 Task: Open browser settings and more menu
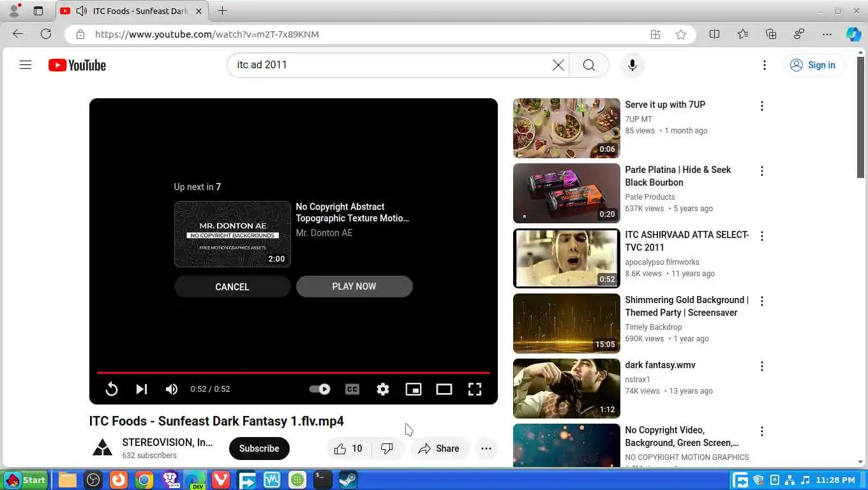pos(827,34)
